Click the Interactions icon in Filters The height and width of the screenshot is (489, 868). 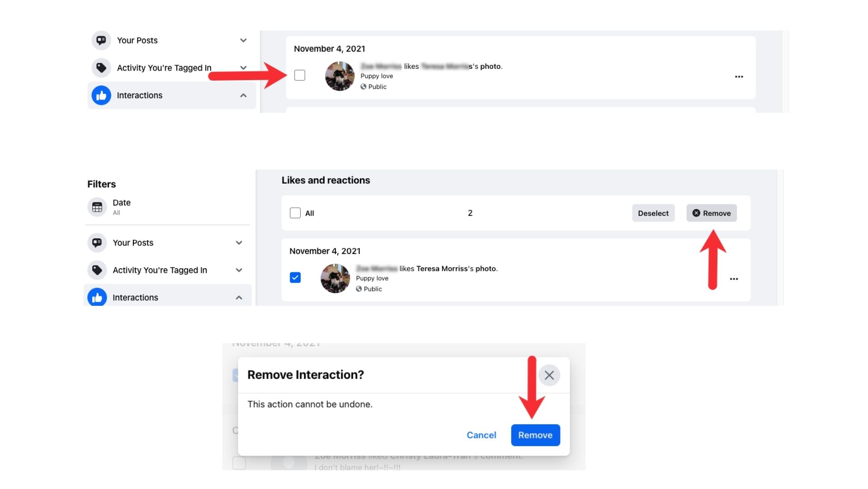click(x=97, y=297)
